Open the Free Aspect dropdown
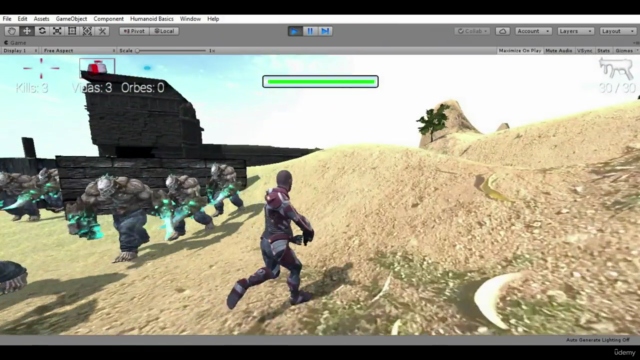Screen dimensions: 640x360 click(79, 51)
